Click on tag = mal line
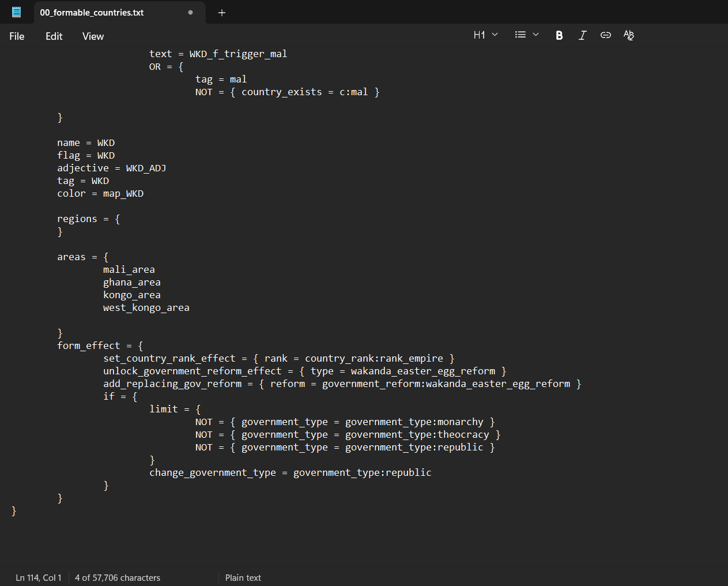This screenshot has height=586, width=728. [221, 79]
